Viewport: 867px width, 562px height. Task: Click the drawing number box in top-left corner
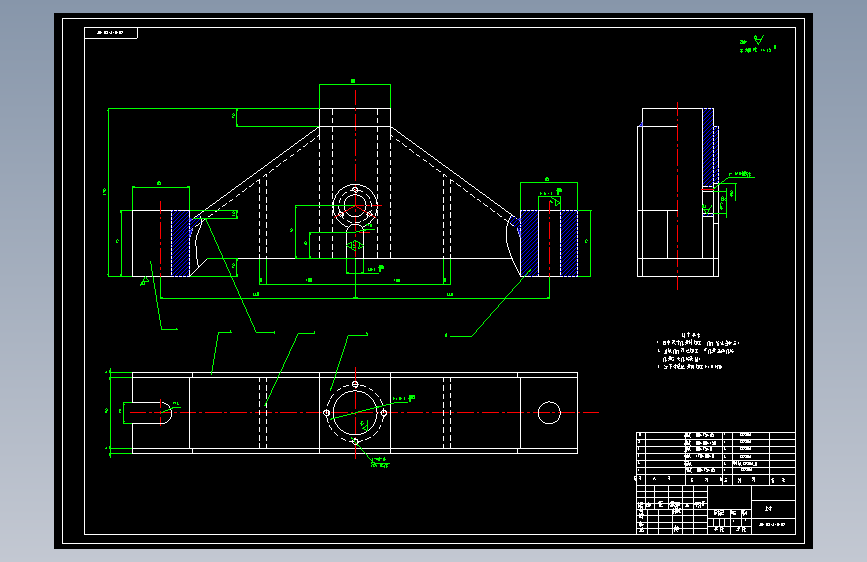click(111, 33)
